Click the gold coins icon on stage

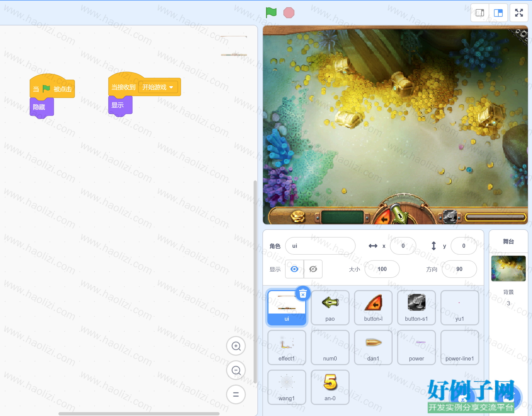tap(298, 217)
